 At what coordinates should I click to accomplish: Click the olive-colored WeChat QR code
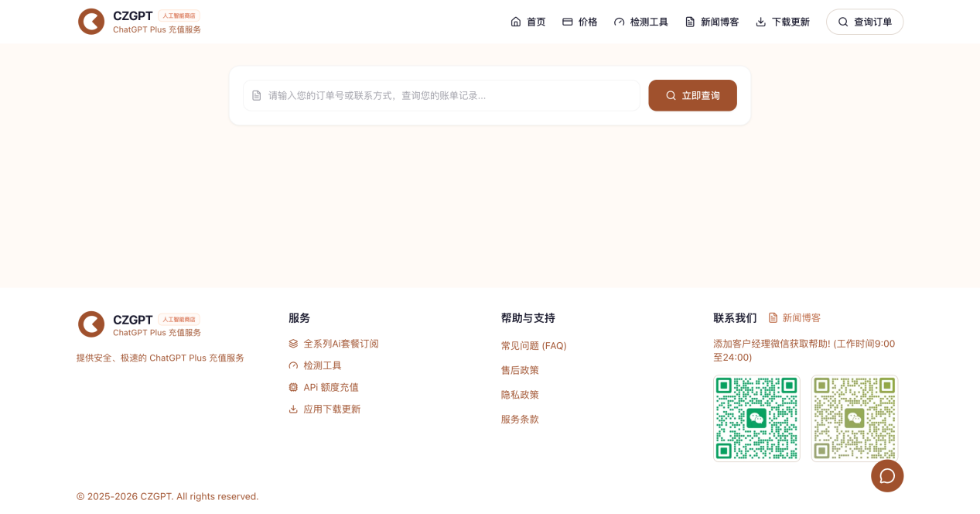coord(855,418)
